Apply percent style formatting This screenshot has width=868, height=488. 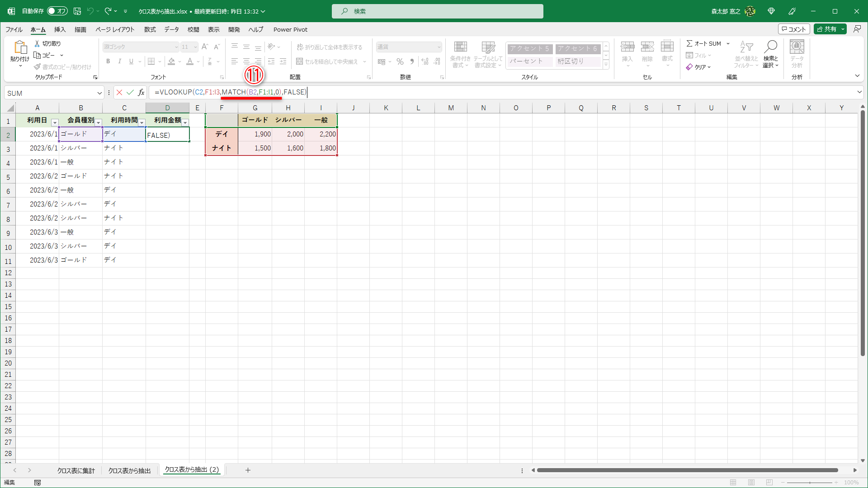pyautogui.click(x=400, y=61)
